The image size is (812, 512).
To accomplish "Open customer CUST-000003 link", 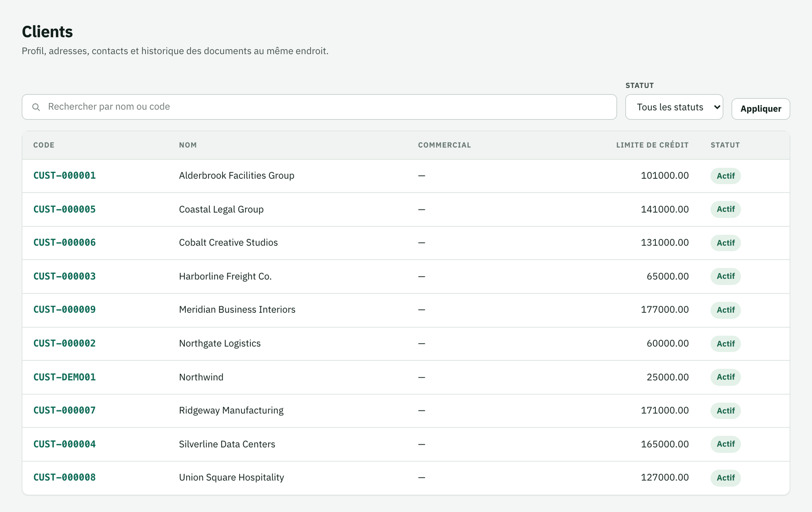I will 65,276.
